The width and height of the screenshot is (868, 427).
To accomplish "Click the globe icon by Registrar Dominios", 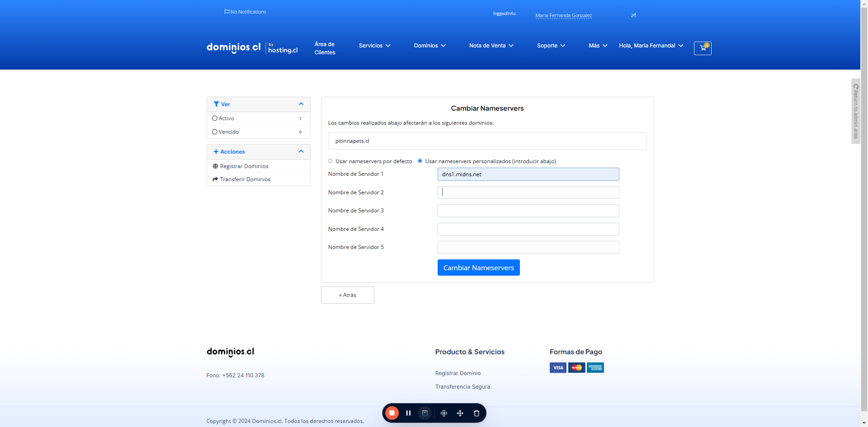I will 215,166.
